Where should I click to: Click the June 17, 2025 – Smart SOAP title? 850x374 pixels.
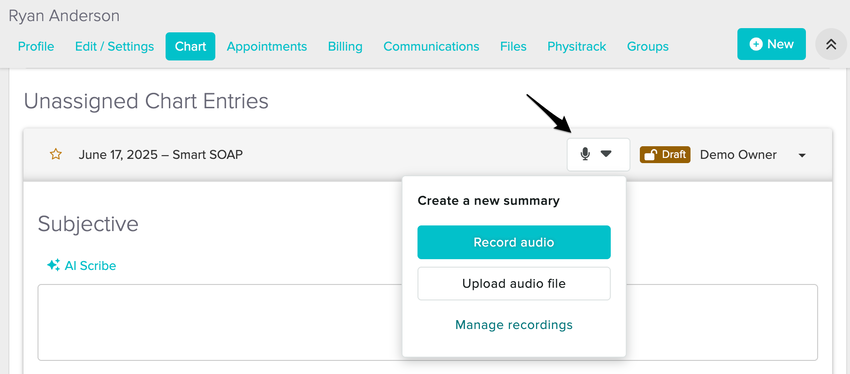pyautogui.click(x=160, y=154)
